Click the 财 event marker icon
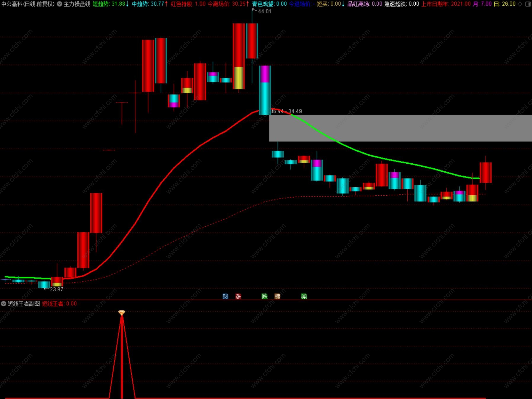532x399 pixels. [225, 296]
